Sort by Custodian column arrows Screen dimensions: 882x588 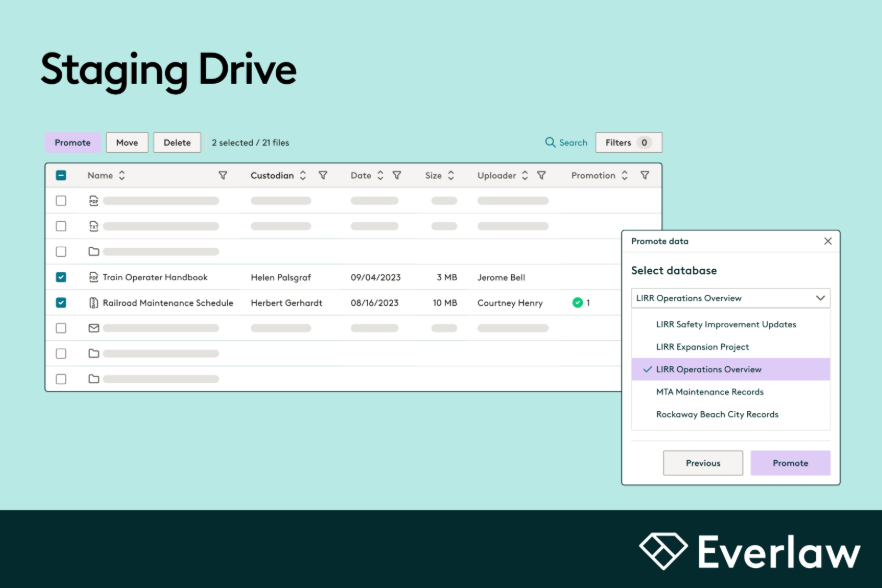point(303,176)
